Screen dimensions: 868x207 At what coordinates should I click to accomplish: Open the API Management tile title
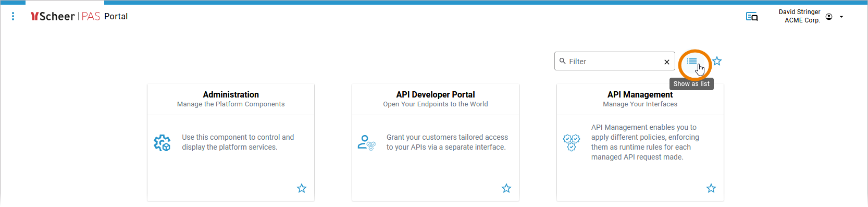click(x=640, y=94)
